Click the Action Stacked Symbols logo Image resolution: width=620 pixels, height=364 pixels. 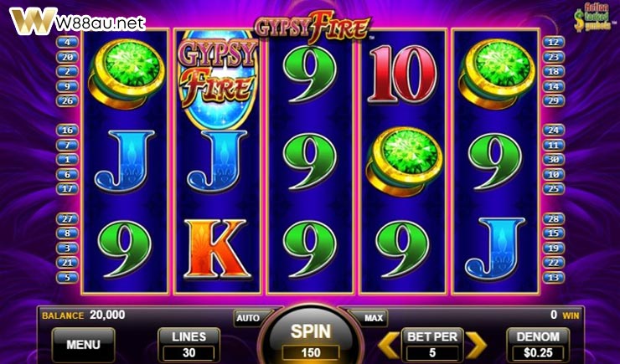(x=592, y=17)
